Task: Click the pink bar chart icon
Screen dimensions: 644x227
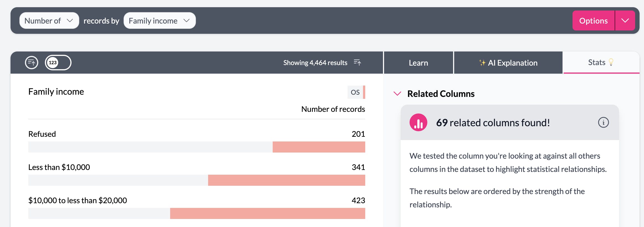Action: (x=418, y=122)
